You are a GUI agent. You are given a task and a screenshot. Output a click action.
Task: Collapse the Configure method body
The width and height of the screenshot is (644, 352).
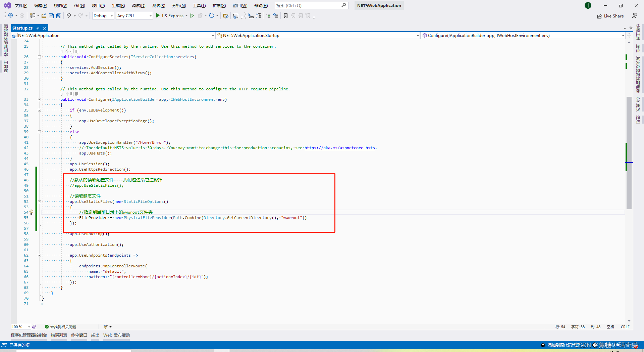[39, 99]
